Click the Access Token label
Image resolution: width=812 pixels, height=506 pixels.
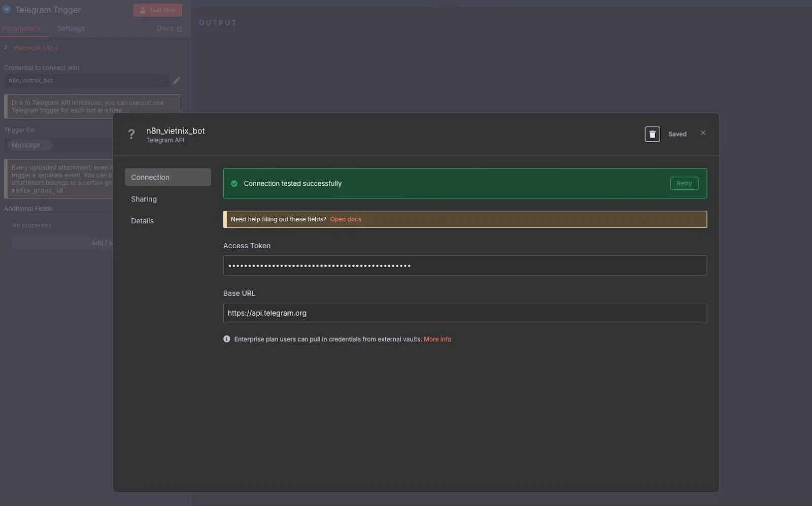click(247, 246)
